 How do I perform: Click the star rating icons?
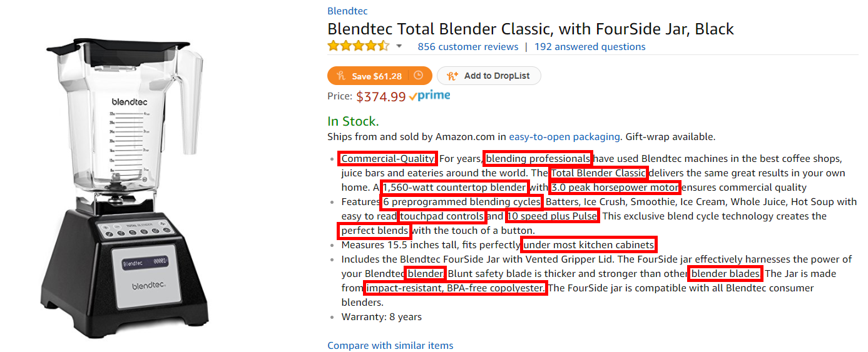[358, 46]
